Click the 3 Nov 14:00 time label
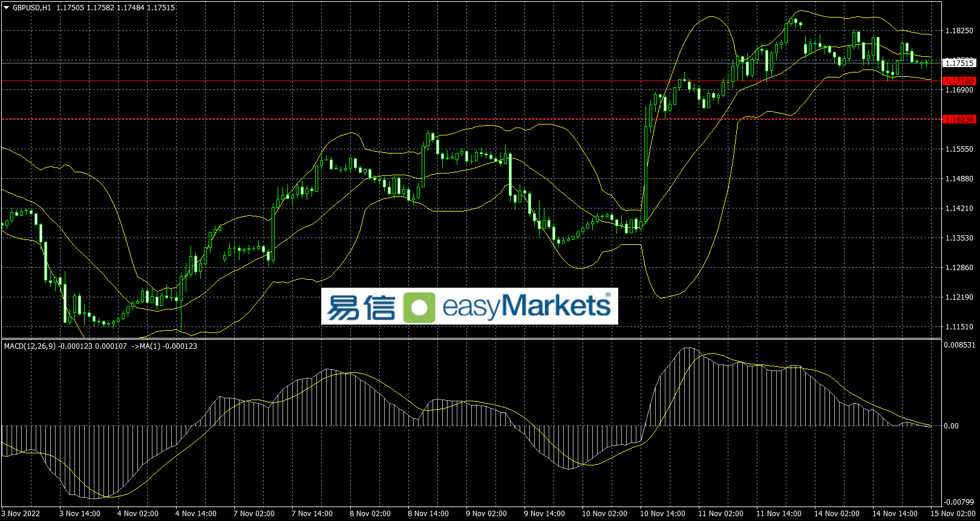Screen dimensions: 980x521 pyautogui.click(x=80, y=514)
